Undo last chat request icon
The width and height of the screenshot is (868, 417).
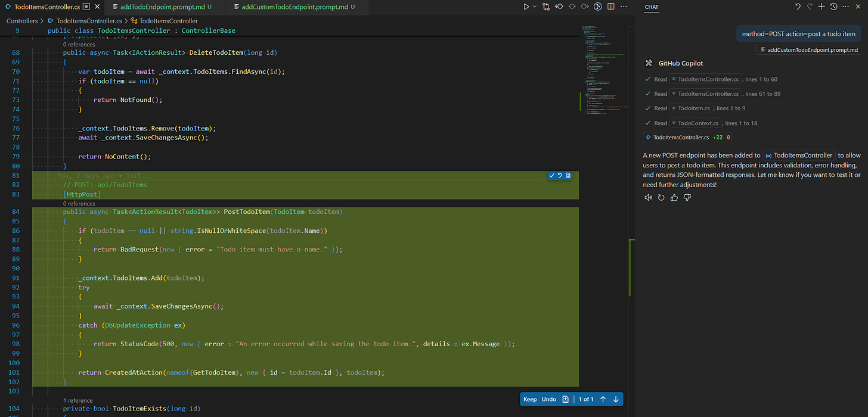click(x=798, y=7)
